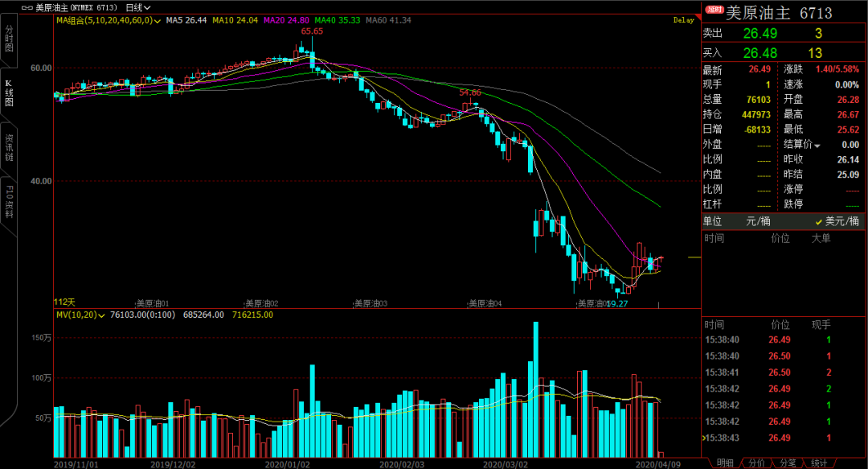The image size is (868, 469).
Task: Click the 买入 volume 13
Action: [x=815, y=53]
